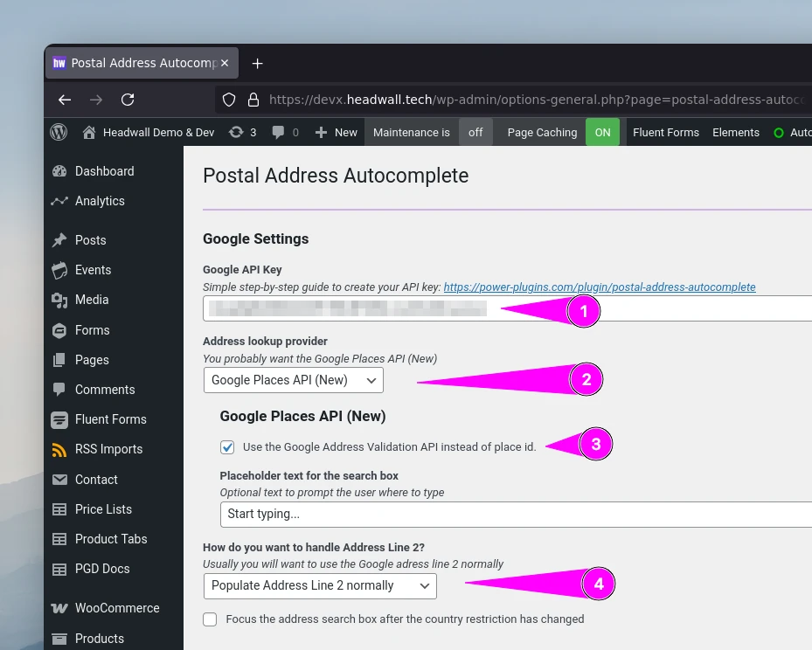The width and height of the screenshot is (812, 650).
Task: Open Events in sidebar
Action: (94, 270)
